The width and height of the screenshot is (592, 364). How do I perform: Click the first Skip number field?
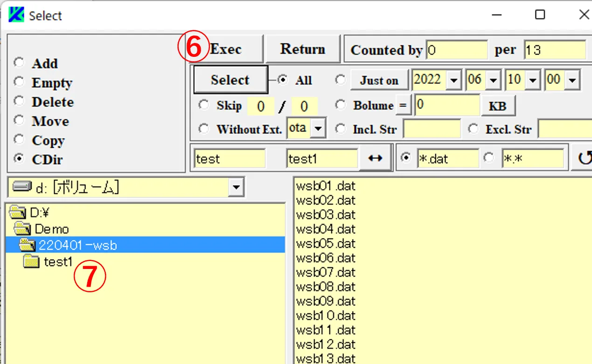261,107
